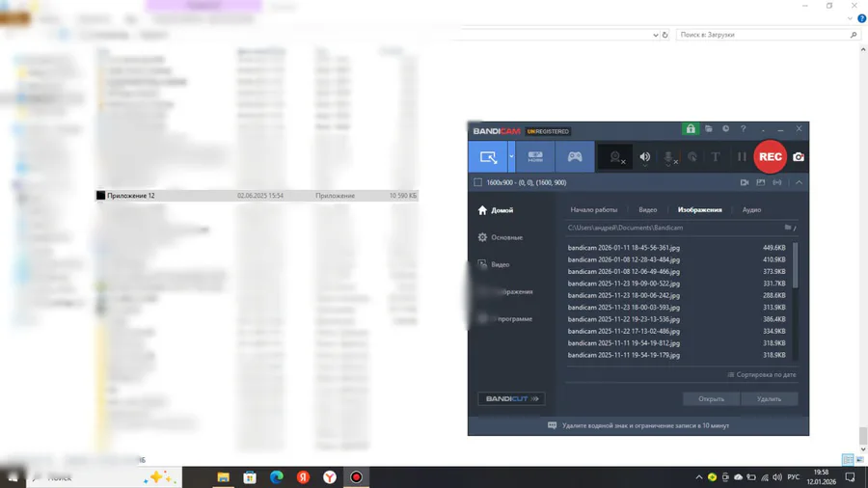
Task: Select Приложение 12 row in Explorer
Action: (258, 196)
